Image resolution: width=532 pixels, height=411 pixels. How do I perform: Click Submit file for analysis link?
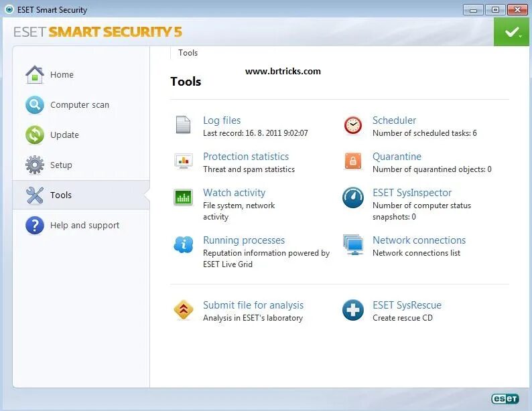tap(253, 305)
